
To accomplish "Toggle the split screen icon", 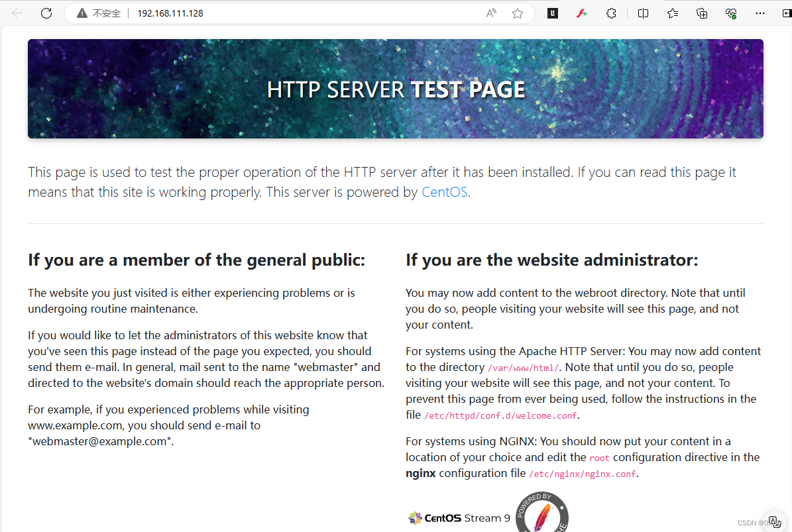I will pos(643,14).
